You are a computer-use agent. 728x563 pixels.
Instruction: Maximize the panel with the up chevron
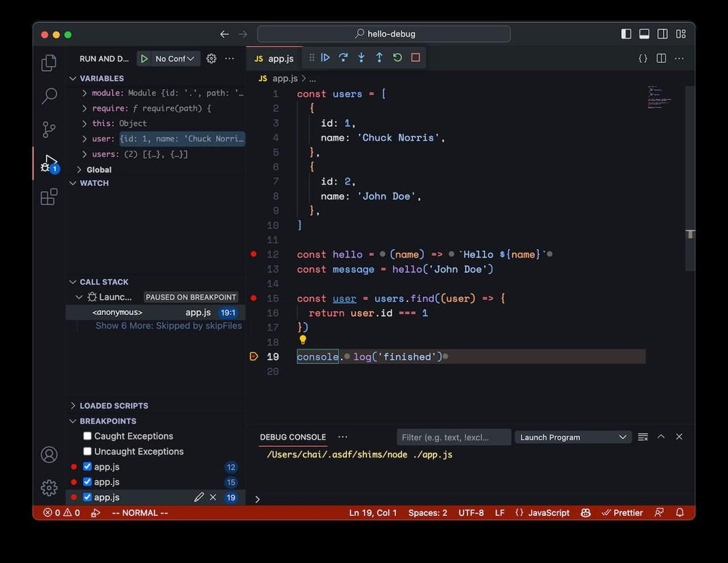(661, 437)
